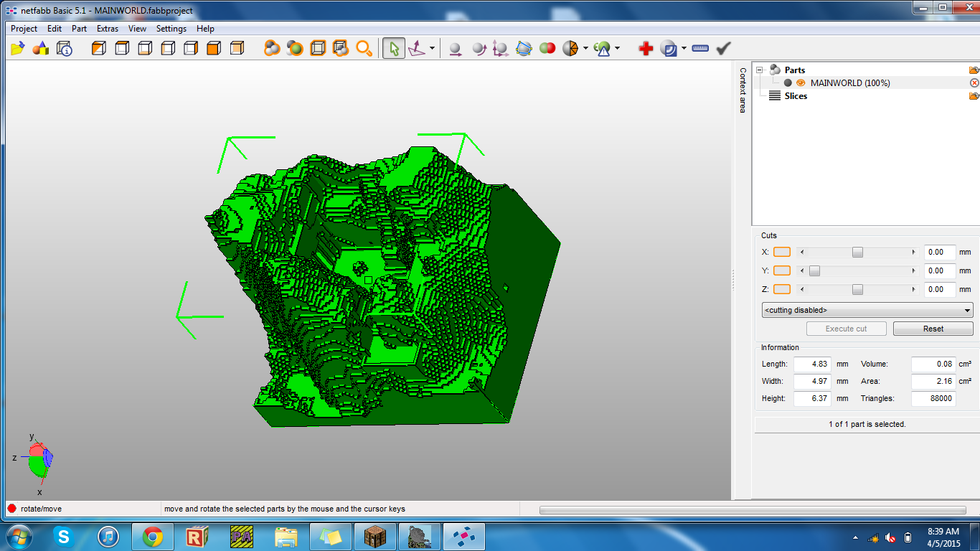Open Minecraft from the taskbar

pyautogui.click(x=374, y=535)
